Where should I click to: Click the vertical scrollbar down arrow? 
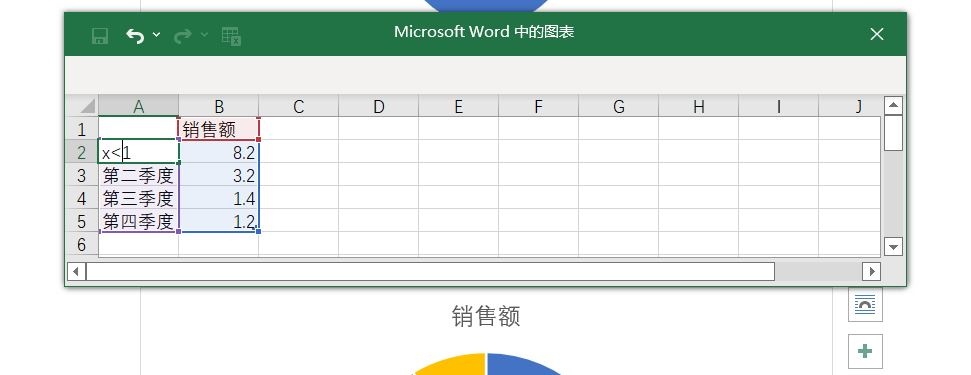[x=893, y=247]
